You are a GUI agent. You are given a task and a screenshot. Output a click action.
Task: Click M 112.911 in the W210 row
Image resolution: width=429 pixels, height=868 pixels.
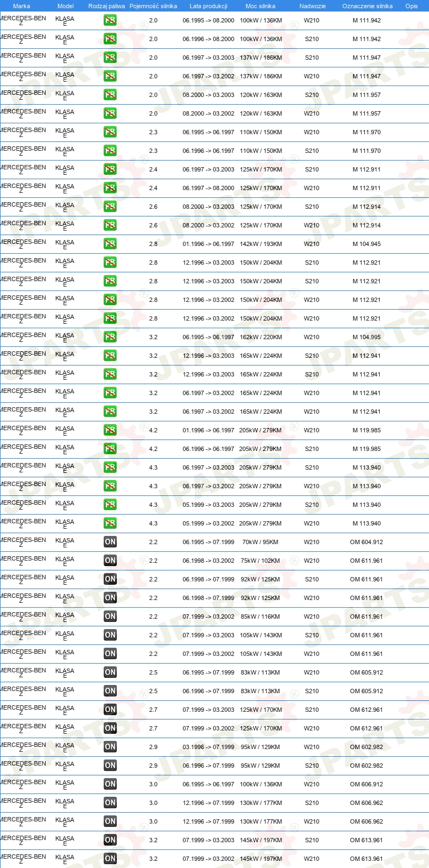tap(366, 188)
